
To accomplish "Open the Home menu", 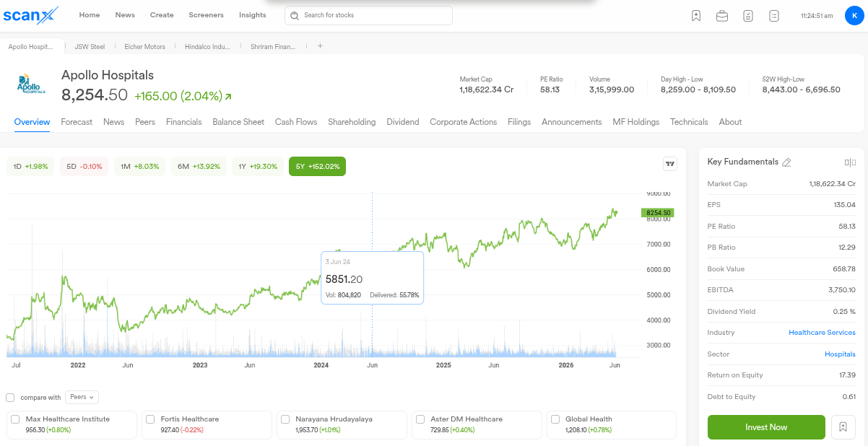I will pos(90,15).
